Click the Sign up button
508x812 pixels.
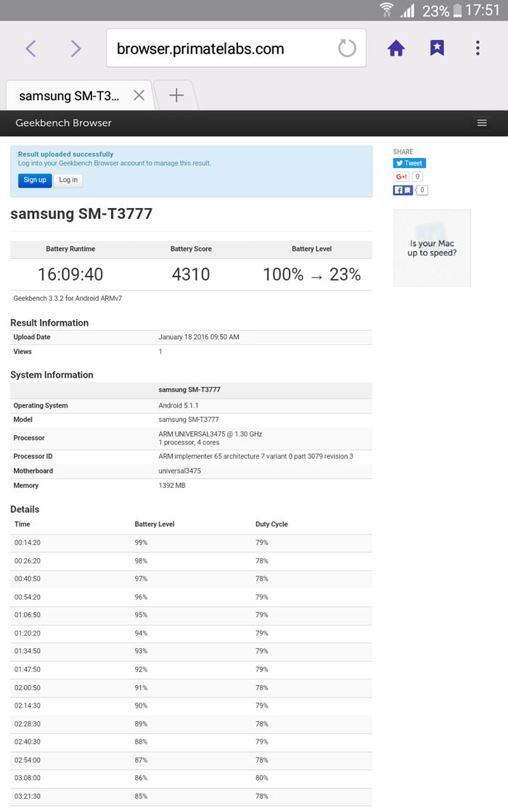(x=35, y=181)
